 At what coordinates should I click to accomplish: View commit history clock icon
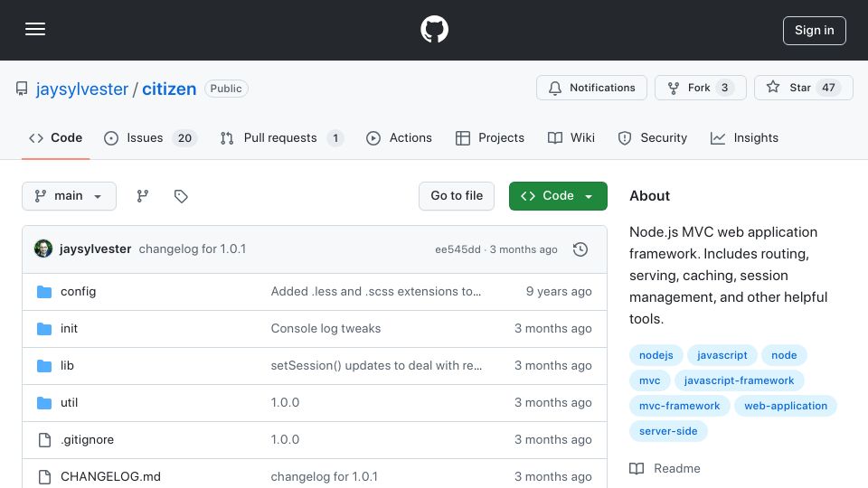click(x=580, y=249)
